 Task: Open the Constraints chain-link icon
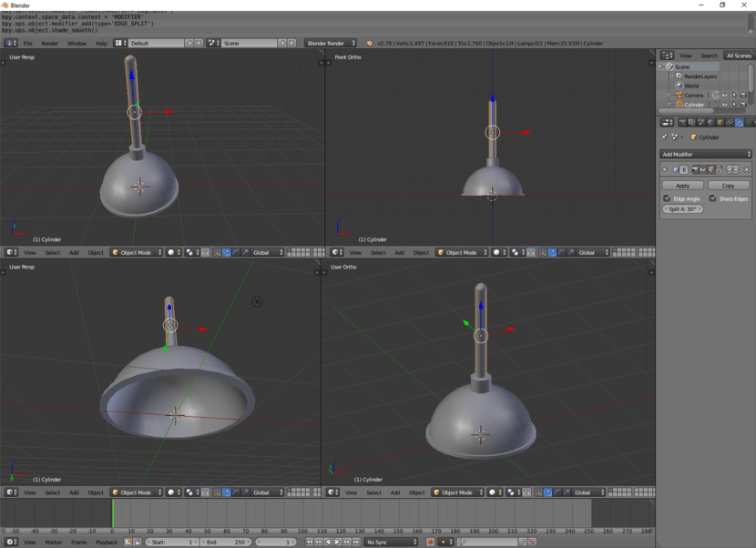[x=730, y=122]
